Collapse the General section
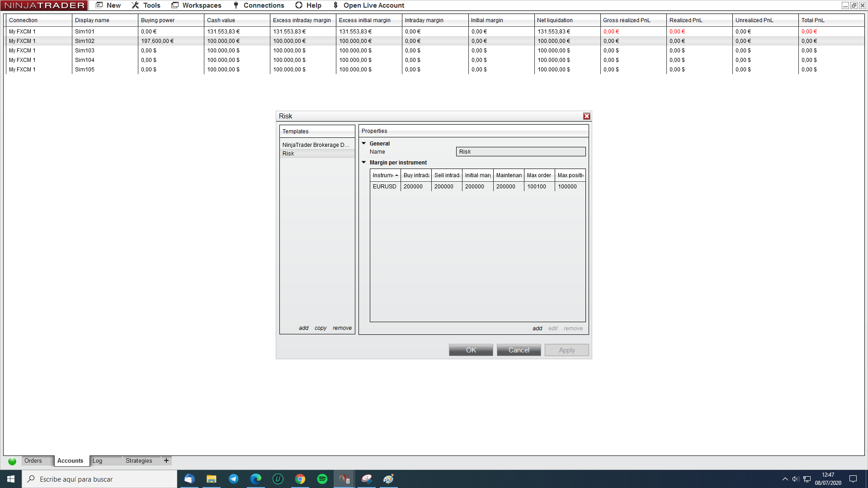Image resolution: width=868 pixels, height=488 pixels. tap(364, 143)
